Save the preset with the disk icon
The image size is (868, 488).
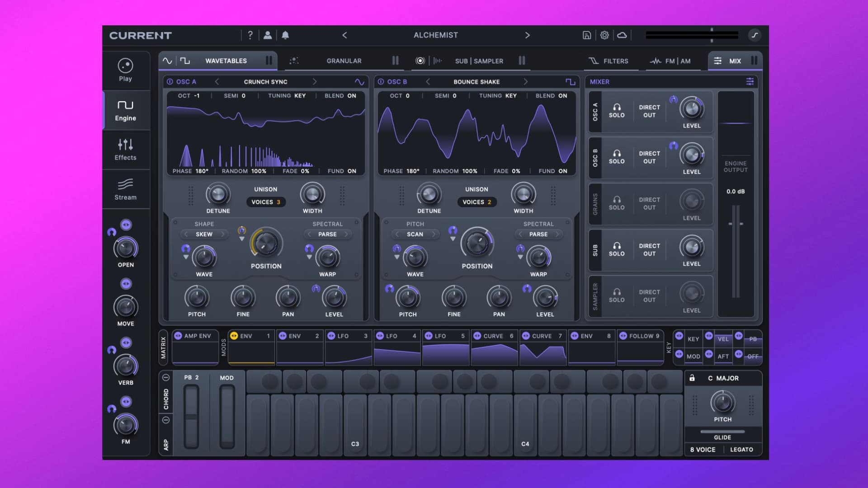point(586,35)
